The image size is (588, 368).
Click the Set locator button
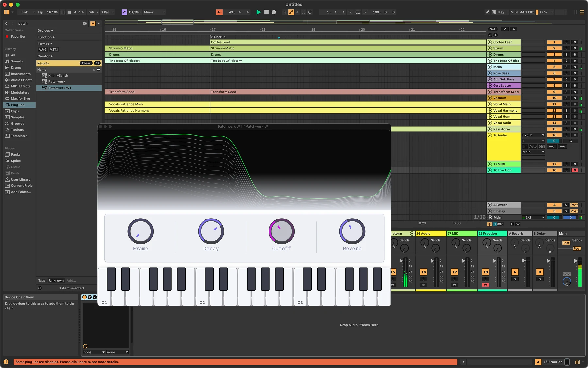click(x=492, y=29)
